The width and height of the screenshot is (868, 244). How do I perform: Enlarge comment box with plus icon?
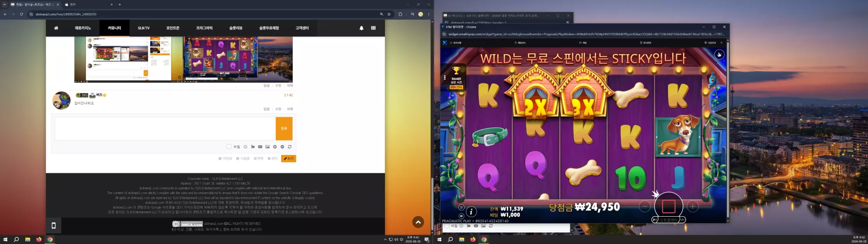tap(275, 147)
